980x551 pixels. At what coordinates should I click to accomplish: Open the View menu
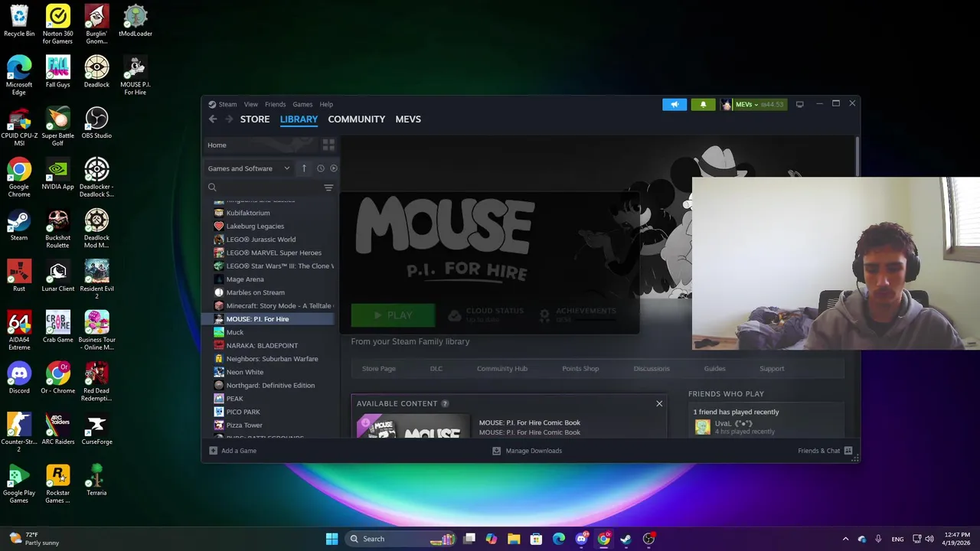coord(251,104)
